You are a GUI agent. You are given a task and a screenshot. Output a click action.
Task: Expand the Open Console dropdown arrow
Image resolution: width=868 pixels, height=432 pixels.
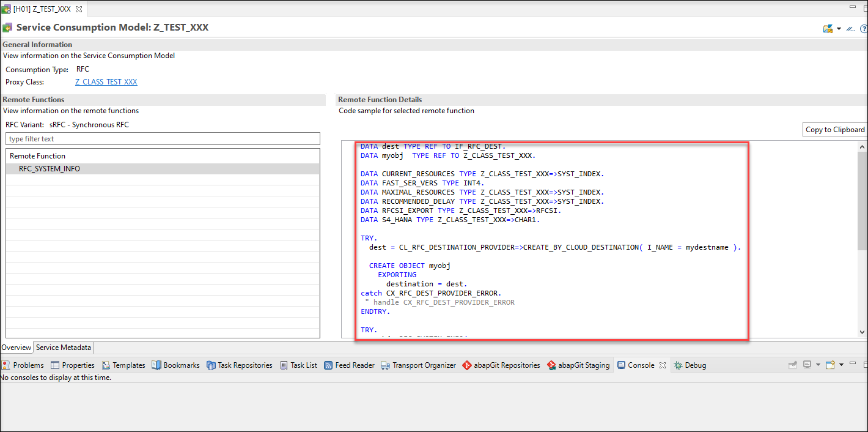841,365
